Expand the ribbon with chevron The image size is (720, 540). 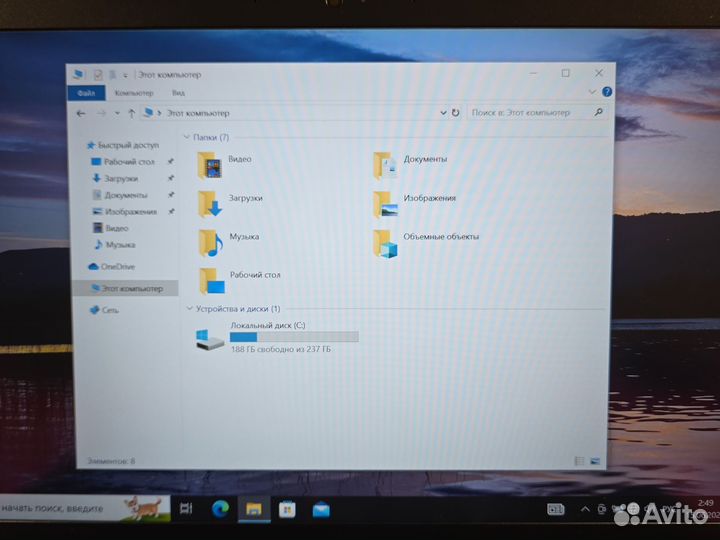[592, 92]
